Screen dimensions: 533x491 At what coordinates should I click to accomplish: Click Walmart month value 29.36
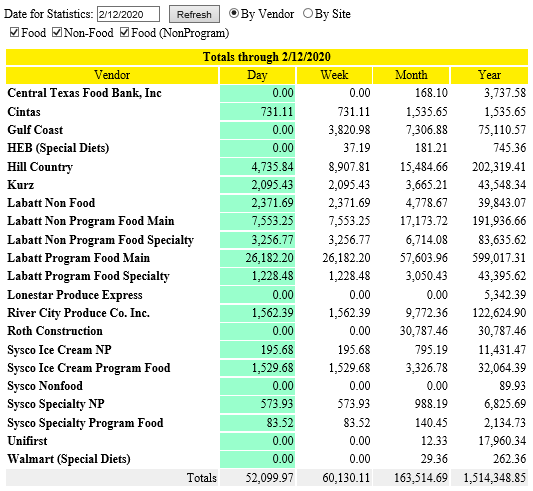tap(434, 459)
